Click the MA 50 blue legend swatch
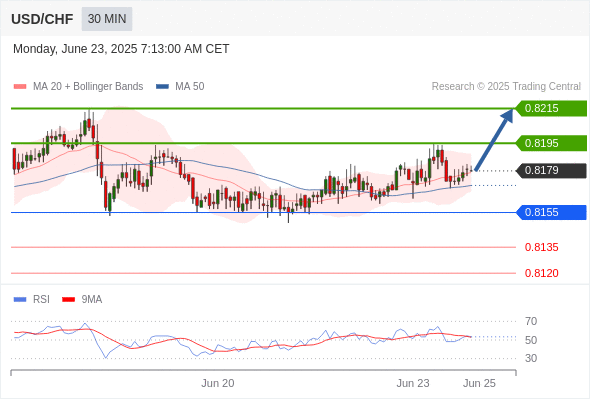Viewport: 590px width, 400px height. (162, 87)
